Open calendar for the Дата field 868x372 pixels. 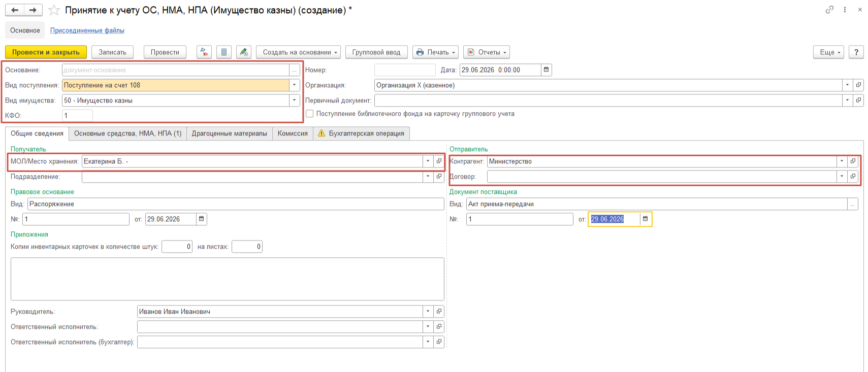546,70
